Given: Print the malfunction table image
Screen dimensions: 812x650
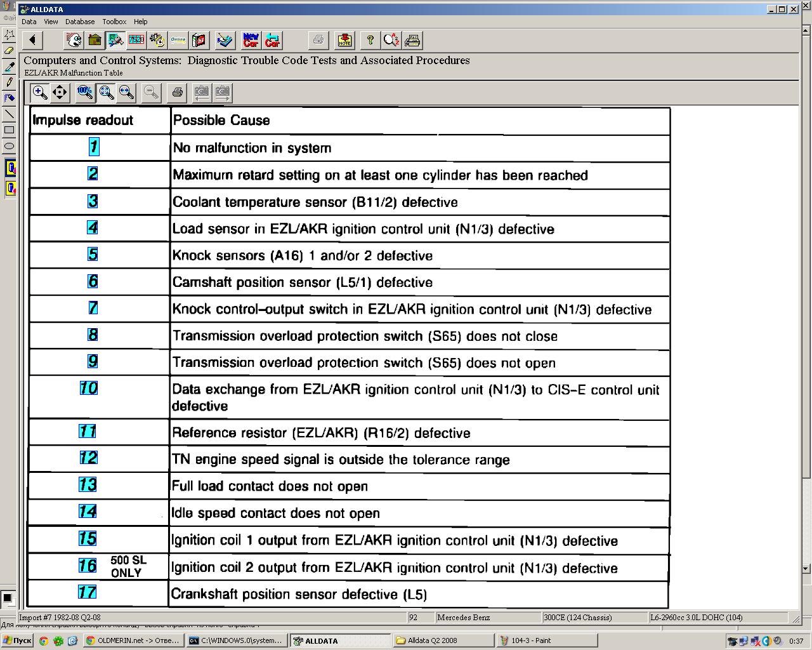Looking at the screenshot, I should tap(177, 93).
